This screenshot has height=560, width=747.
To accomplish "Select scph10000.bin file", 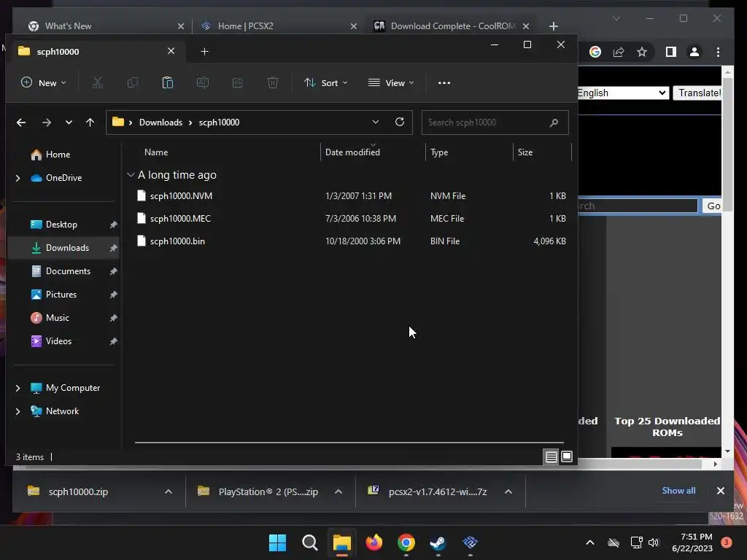I will (177, 241).
